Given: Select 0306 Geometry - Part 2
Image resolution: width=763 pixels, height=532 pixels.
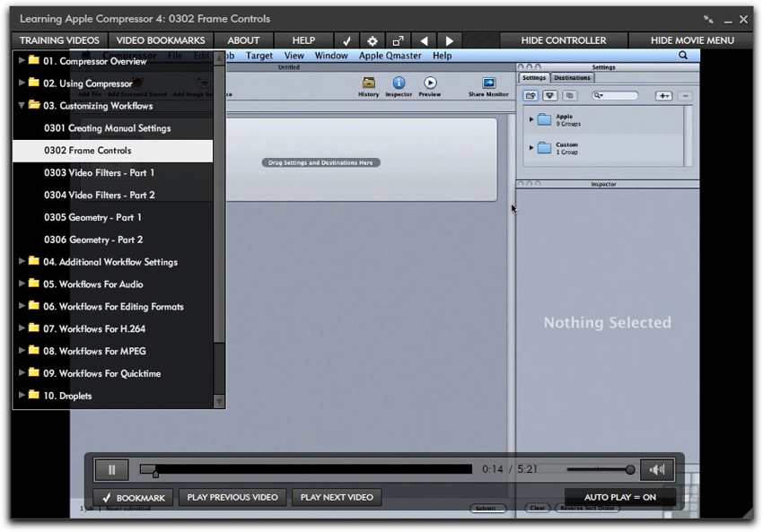Looking at the screenshot, I should 113,240.
